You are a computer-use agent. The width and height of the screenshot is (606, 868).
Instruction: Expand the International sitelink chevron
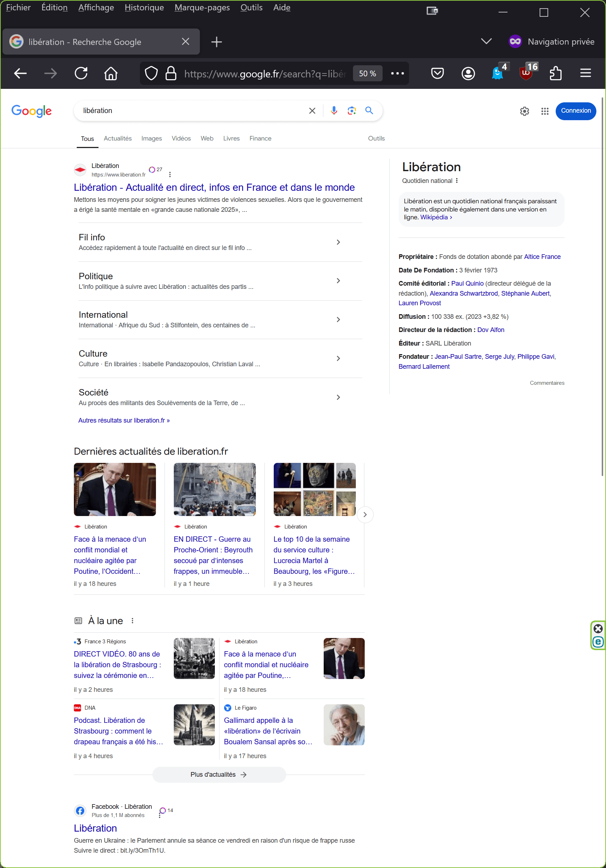point(338,320)
